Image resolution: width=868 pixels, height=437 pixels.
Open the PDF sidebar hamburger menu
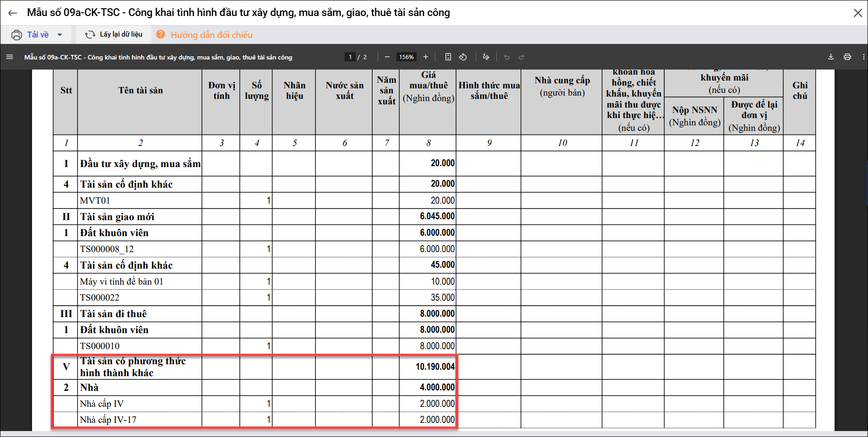(x=10, y=57)
